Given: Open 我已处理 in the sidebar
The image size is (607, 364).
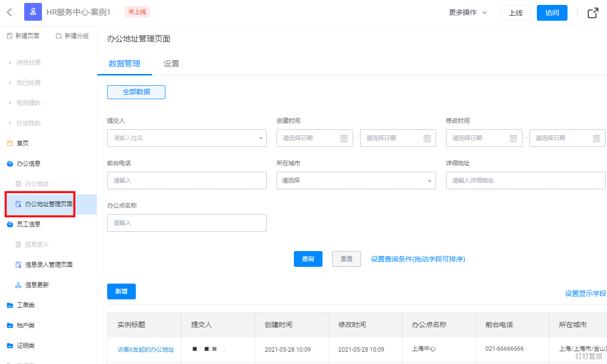Looking at the screenshot, I should point(29,83).
